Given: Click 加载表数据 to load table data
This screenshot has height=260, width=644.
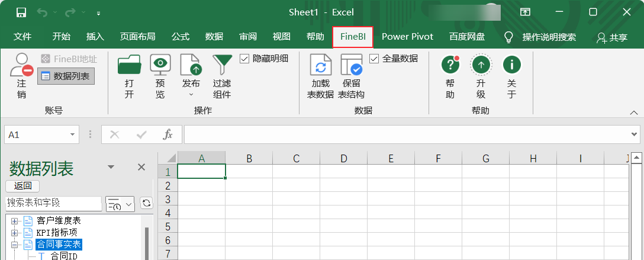Looking at the screenshot, I should 321,65.
